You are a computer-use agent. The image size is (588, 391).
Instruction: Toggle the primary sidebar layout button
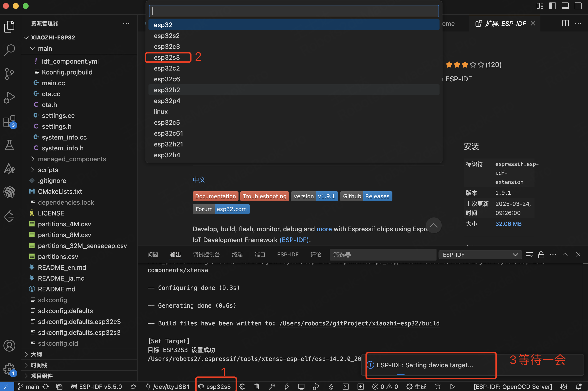552,6
